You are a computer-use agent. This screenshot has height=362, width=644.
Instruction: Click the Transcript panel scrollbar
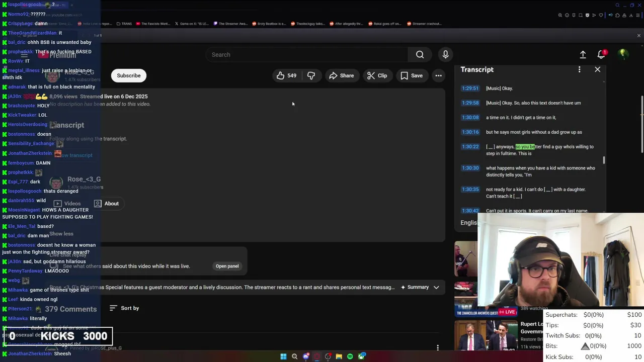click(x=604, y=160)
